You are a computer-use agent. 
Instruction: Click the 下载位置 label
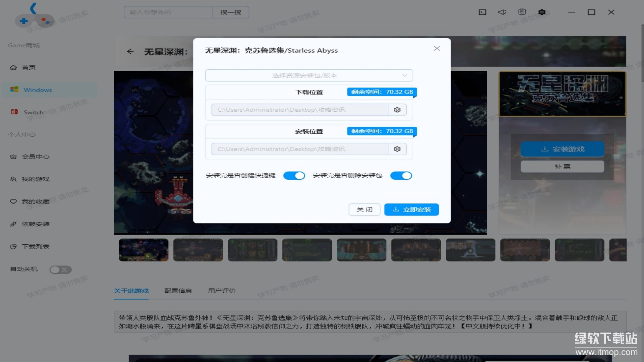pos(309,92)
